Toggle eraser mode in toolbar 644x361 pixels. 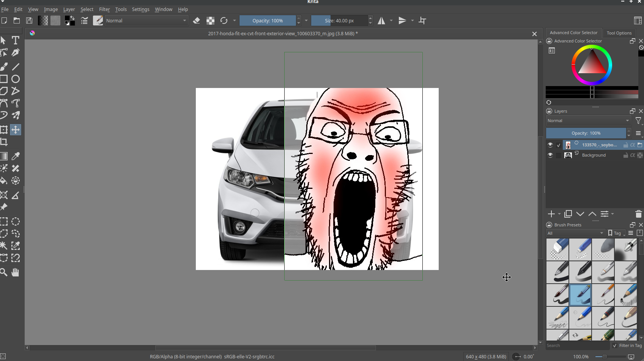coord(197,21)
